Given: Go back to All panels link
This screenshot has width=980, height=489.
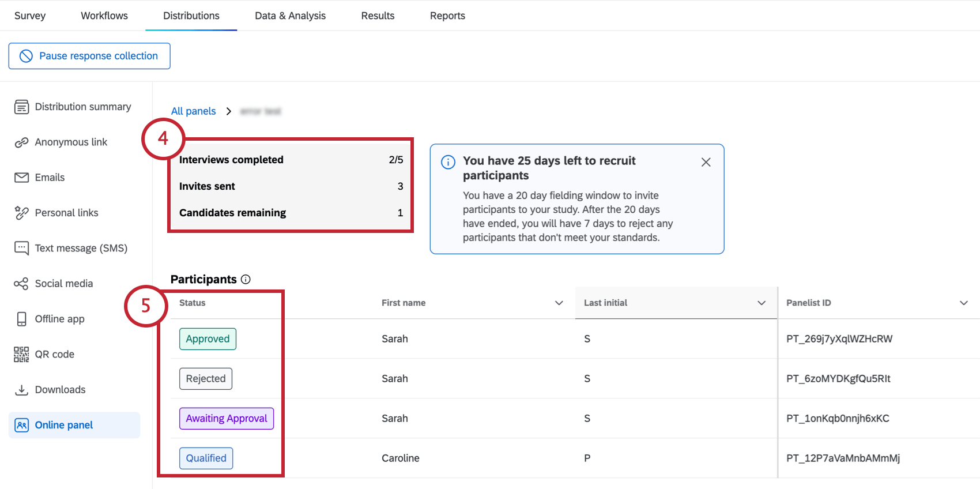Looking at the screenshot, I should click(193, 111).
